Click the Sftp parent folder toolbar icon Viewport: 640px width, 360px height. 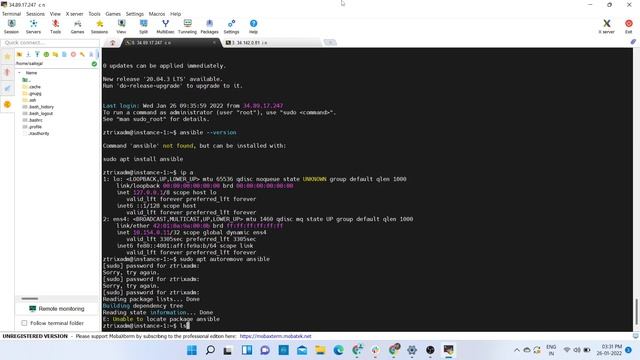(x=19, y=54)
